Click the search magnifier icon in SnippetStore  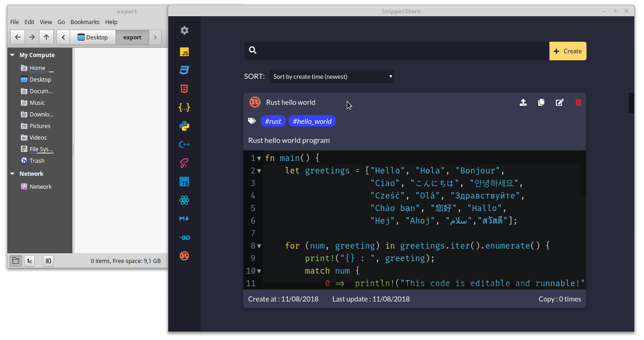[x=253, y=51]
